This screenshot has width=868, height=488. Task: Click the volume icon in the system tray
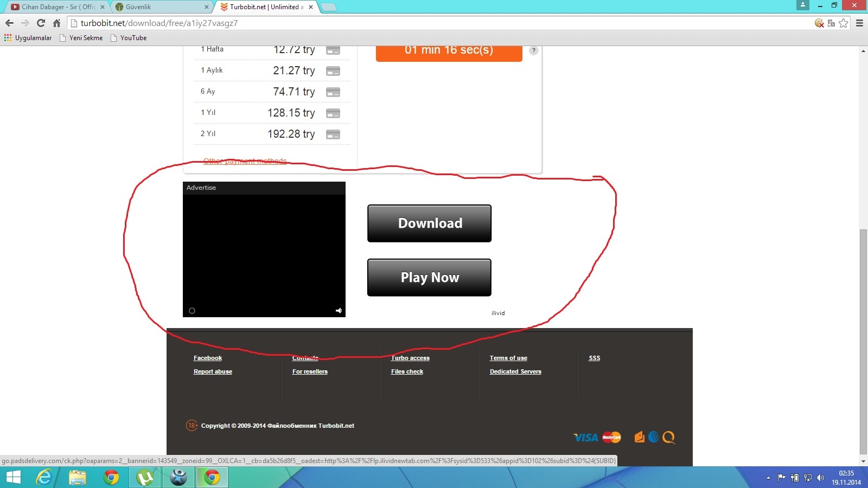pyautogui.click(x=820, y=478)
